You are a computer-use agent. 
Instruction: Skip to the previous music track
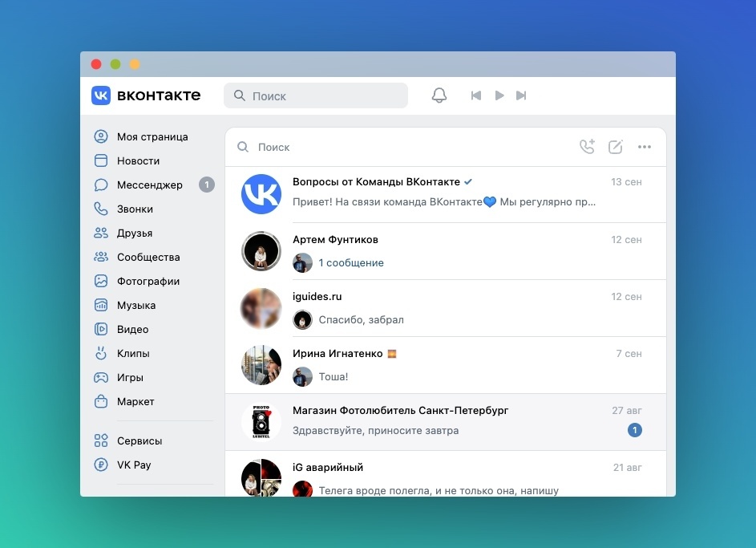tap(476, 95)
